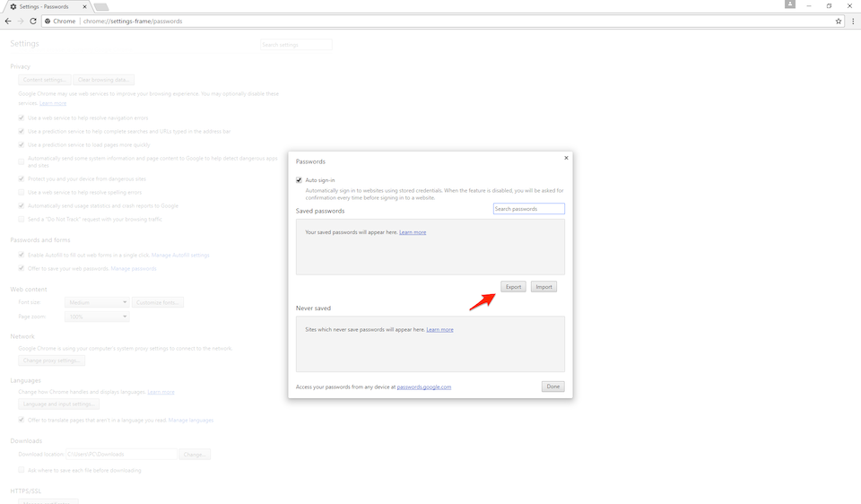861x504 pixels.
Task: Open the Page zoom dropdown
Action: click(x=97, y=317)
